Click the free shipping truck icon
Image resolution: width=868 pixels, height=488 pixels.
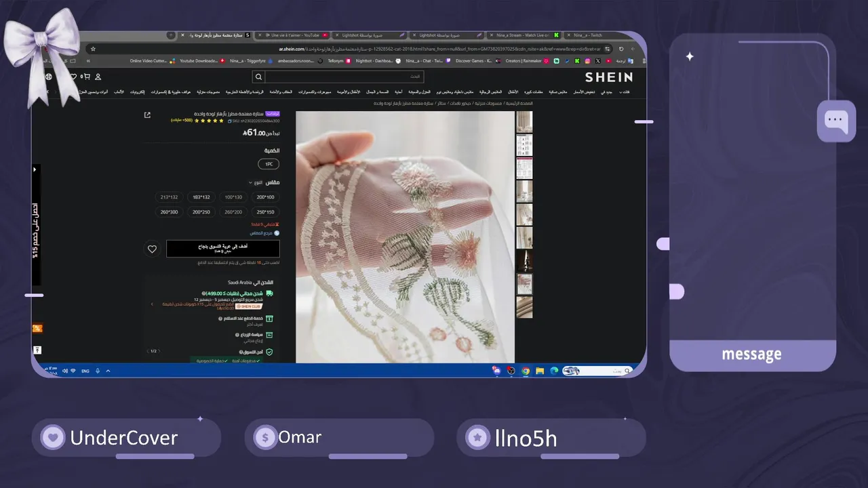269,293
